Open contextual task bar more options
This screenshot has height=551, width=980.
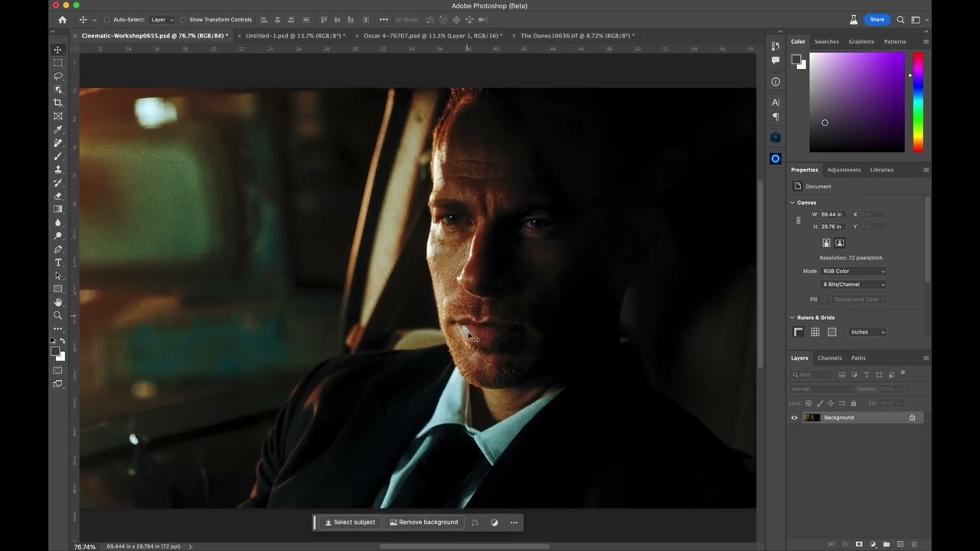[x=514, y=523]
